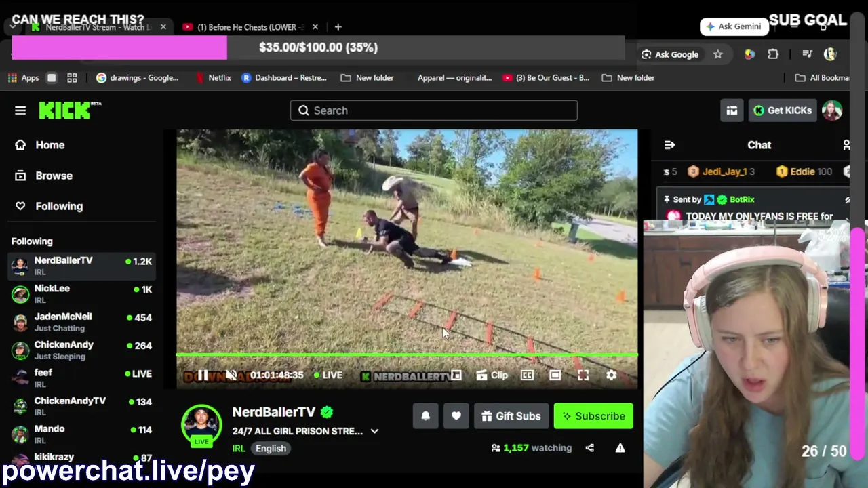This screenshot has height=488, width=868.
Task: Open the Chrome profile avatar
Action: tap(831, 54)
